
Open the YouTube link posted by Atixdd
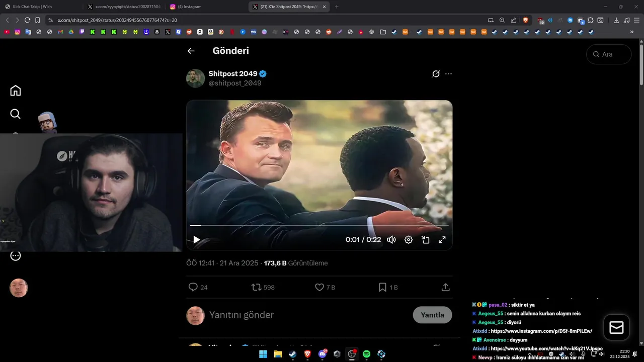coord(546,348)
